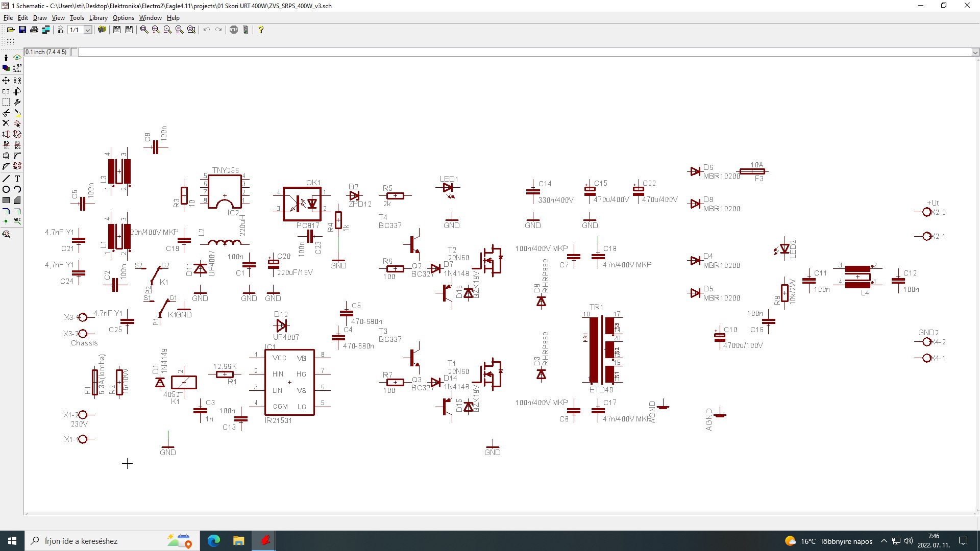Select the Pinswap tool
Viewport: 980px width, 551px height.
coord(6,134)
